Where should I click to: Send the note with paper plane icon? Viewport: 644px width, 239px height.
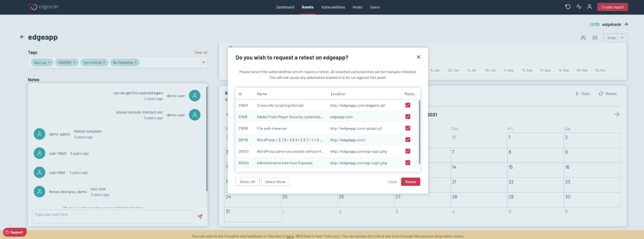pyautogui.click(x=200, y=216)
